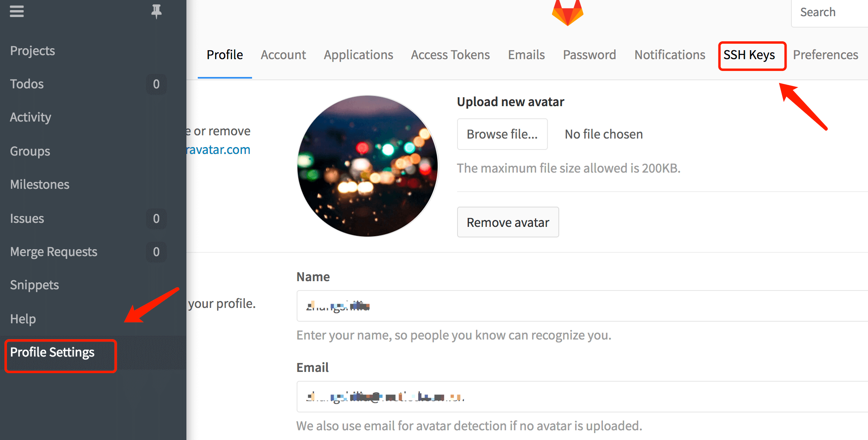Click the GitLab fox logo

tap(567, 12)
